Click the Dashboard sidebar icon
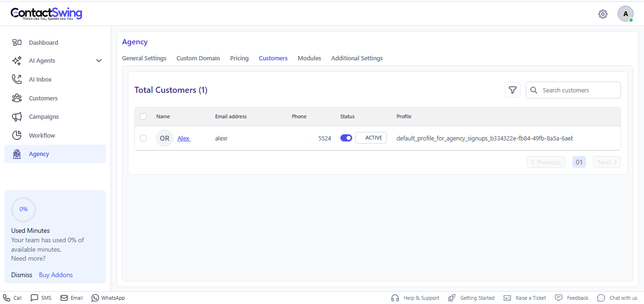This screenshot has width=644, height=304. [17, 42]
